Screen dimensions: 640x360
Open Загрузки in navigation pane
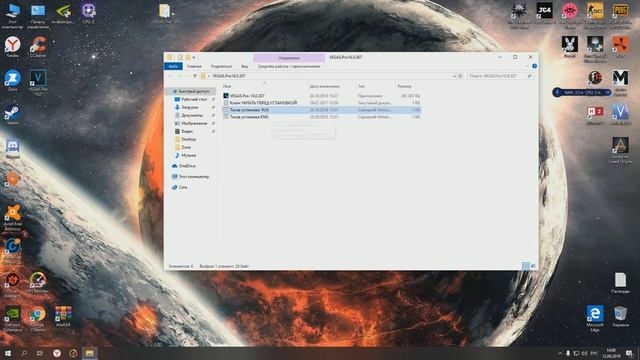coord(190,107)
